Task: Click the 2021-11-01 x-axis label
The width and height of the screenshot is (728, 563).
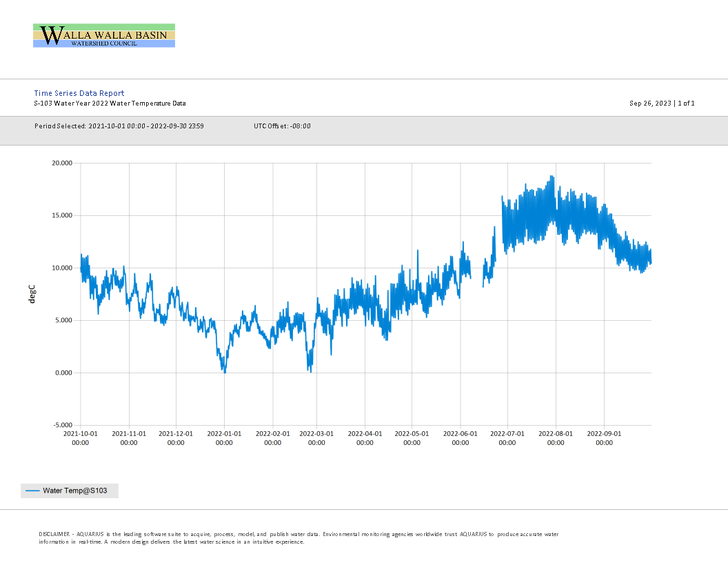Action: 129,438
